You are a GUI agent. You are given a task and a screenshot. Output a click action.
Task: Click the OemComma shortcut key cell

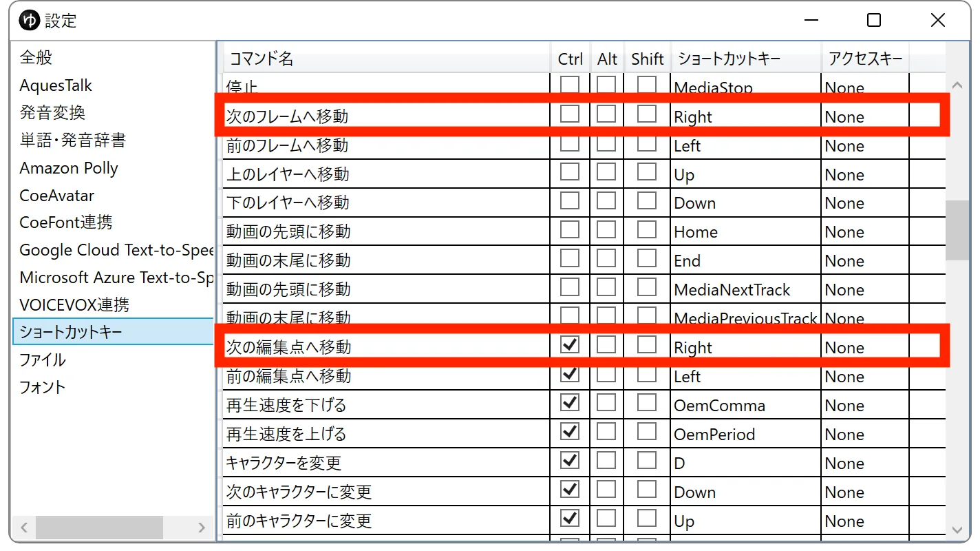click(746, 406)
